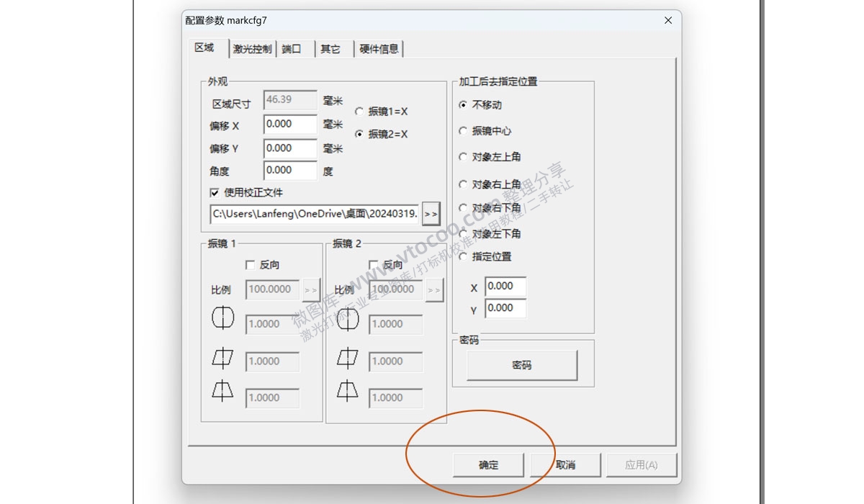This screenshot has width=864, height=504.
Task: Click the barrel distortion icon in 振镜 2
Action: tap(347, 318)
